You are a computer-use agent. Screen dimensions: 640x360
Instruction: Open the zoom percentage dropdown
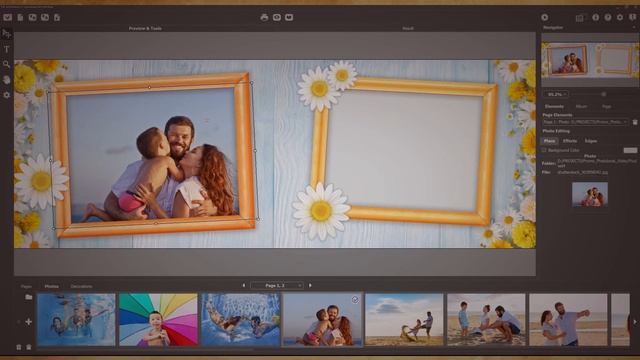[x=556, y=94]
